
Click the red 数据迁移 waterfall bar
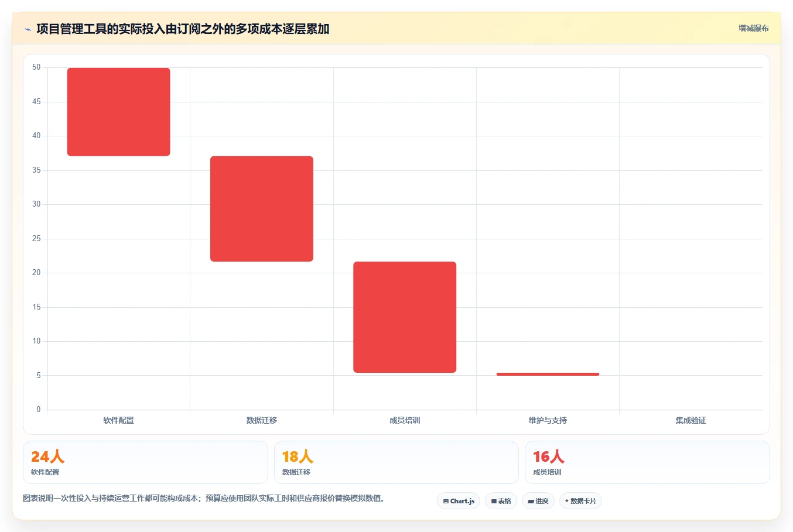point(262,209)
